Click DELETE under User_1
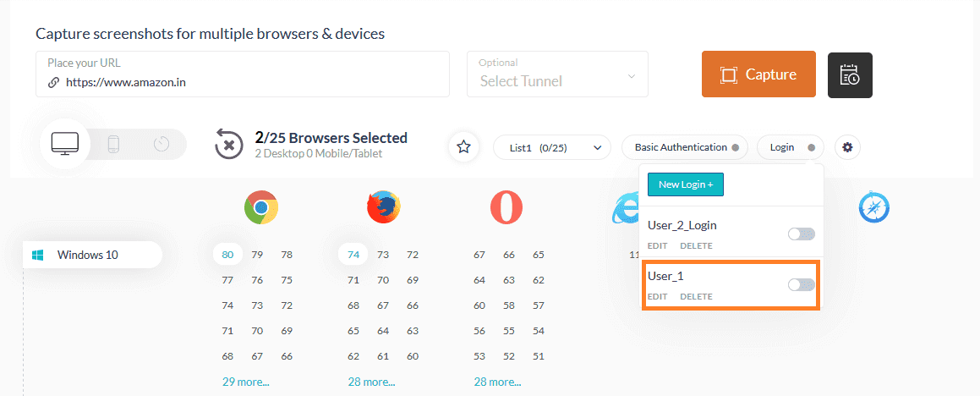Image resolution: width=980 pixels, height=396 pixels. [696, 296]
